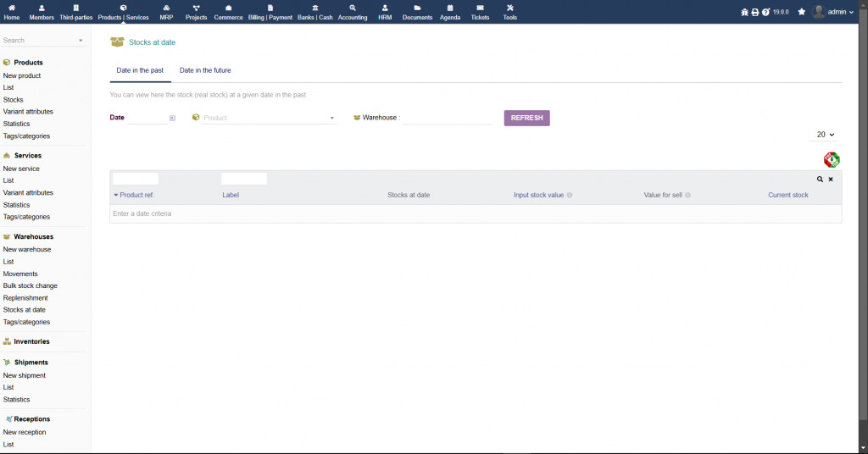The height and width of the screenshot is (454, 868).
Task: Click the red-green export icon above table
Action: tap(832, 160)
